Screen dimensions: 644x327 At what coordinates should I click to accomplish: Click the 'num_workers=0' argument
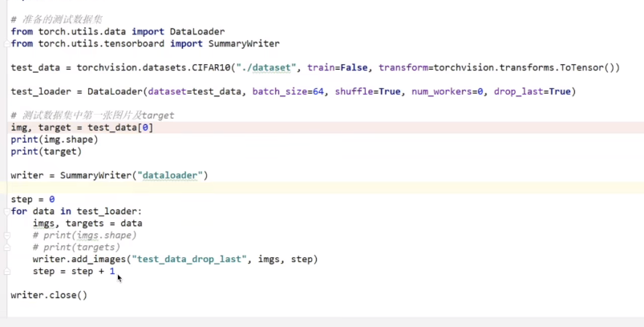coord(448,91)
